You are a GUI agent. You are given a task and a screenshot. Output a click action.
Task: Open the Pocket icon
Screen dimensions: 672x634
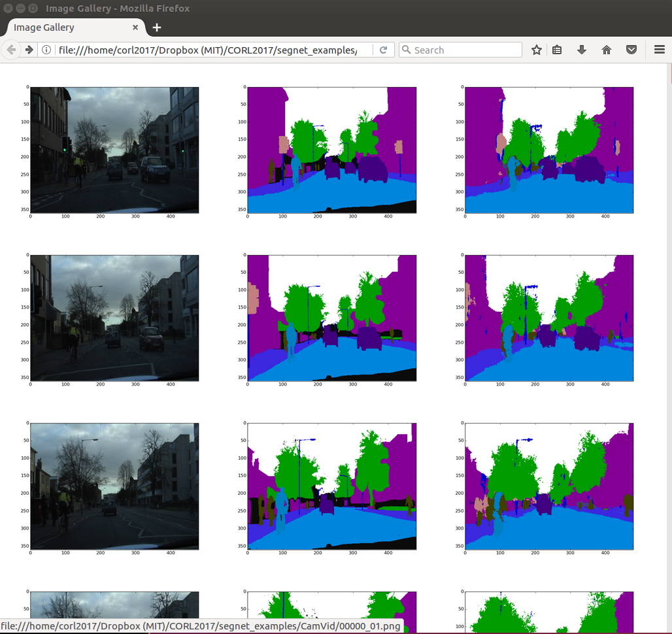(631, 50)
